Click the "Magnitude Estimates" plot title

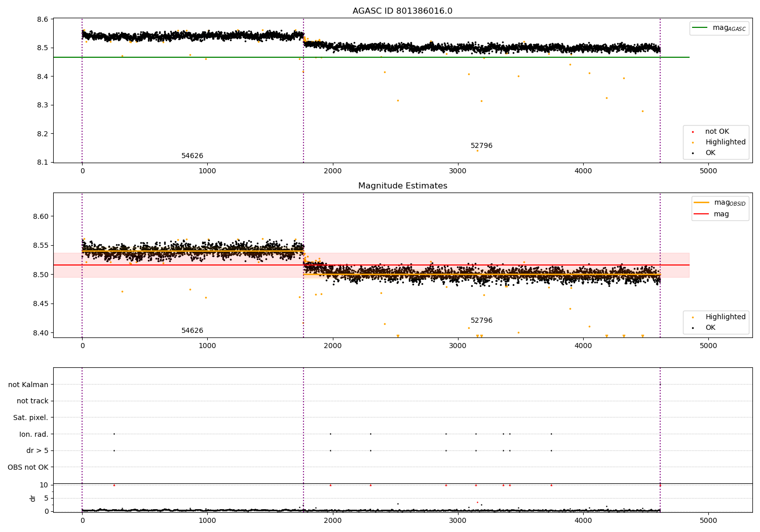tap(402, 186)
